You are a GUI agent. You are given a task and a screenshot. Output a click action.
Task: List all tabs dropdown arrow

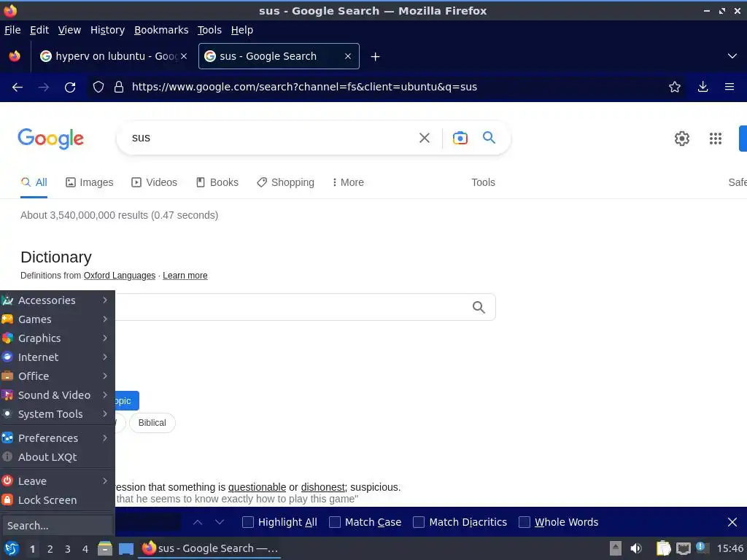(x=732, y=56)
